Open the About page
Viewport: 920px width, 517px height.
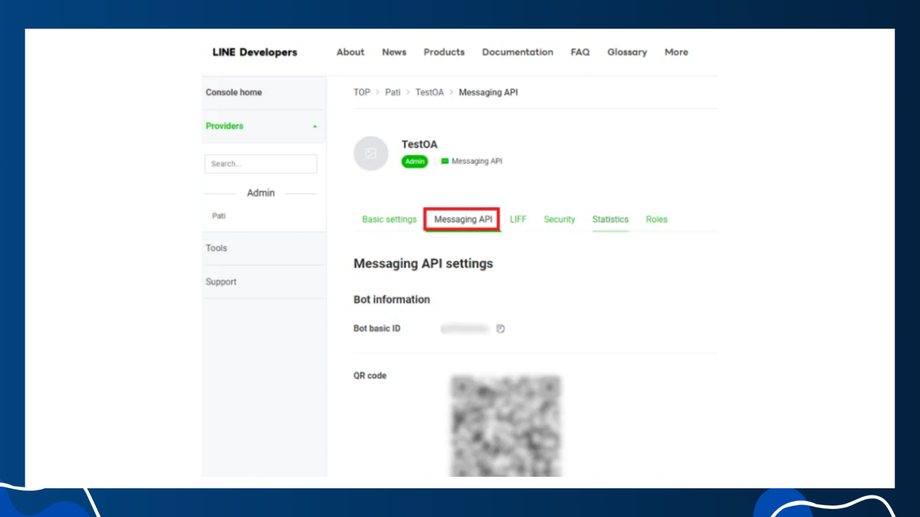(x=350, y=52)
